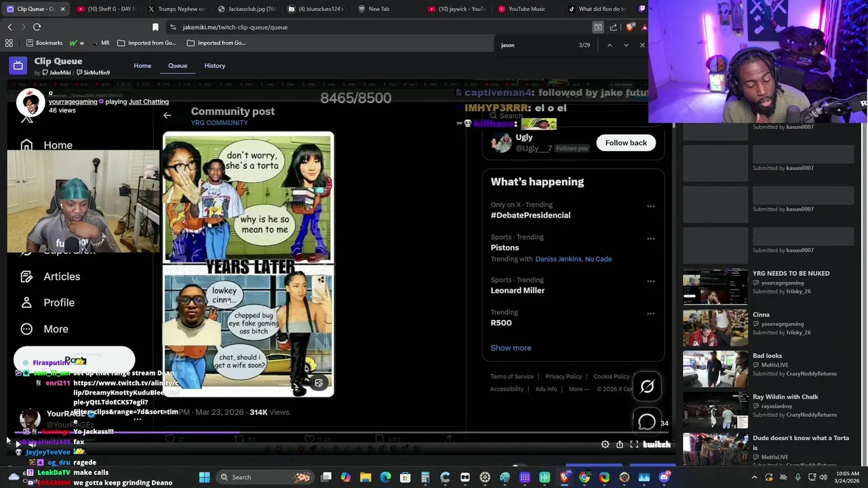
Task: Open Microsoft Edge from the taskbar
Action: [x=385, y=477]
